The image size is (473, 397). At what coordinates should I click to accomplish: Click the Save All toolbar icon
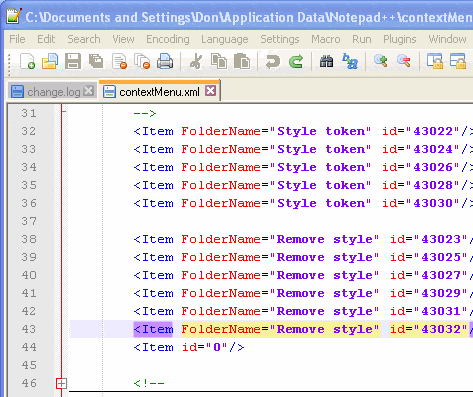coord(96,61)
